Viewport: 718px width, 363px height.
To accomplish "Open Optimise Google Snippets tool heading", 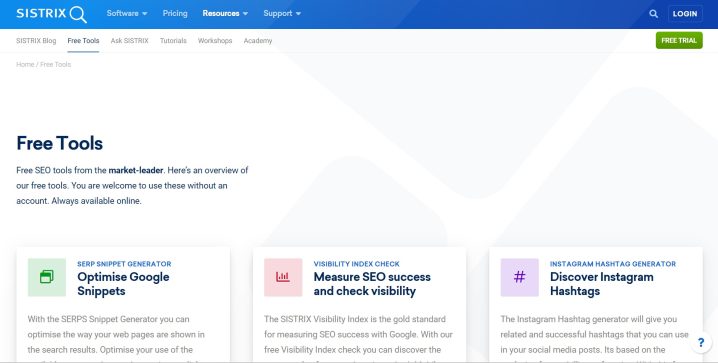I will point(123,284).
